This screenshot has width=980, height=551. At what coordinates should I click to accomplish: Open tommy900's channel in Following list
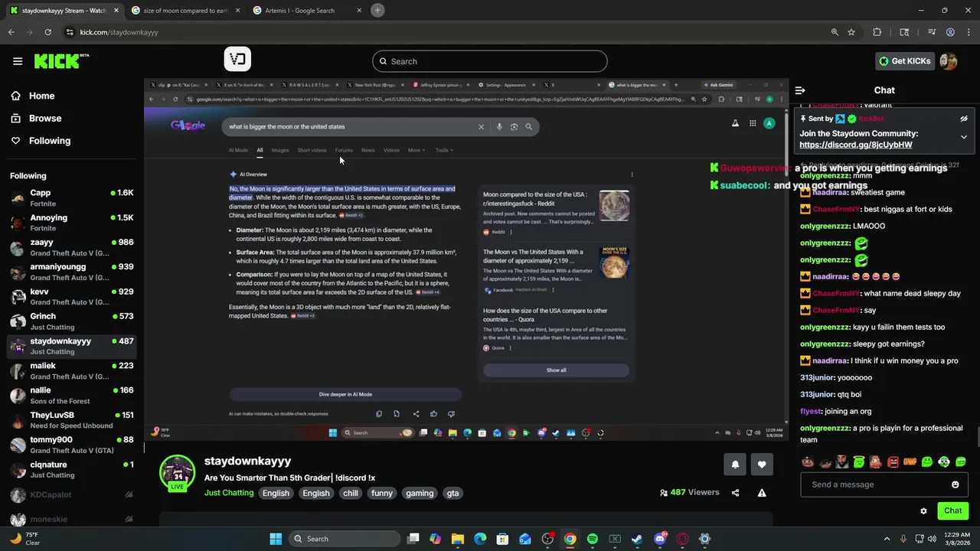[x=71, y=445]
